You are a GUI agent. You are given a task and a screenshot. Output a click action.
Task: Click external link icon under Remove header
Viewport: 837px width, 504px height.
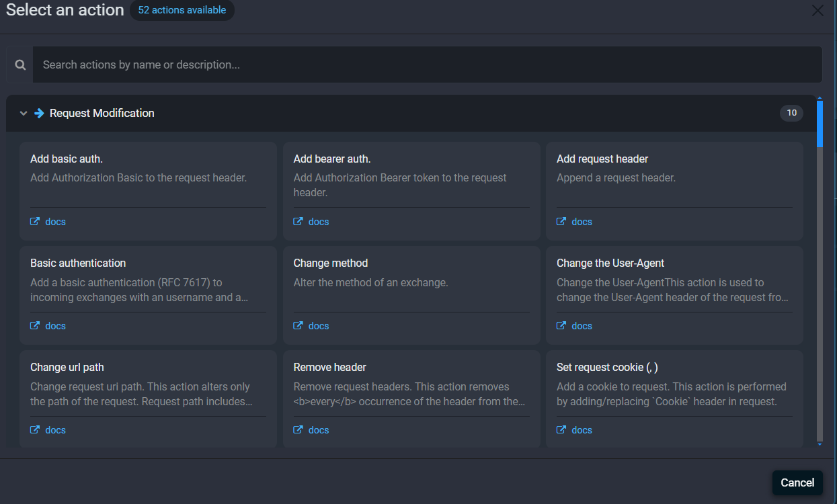click(x=298, y=429)
